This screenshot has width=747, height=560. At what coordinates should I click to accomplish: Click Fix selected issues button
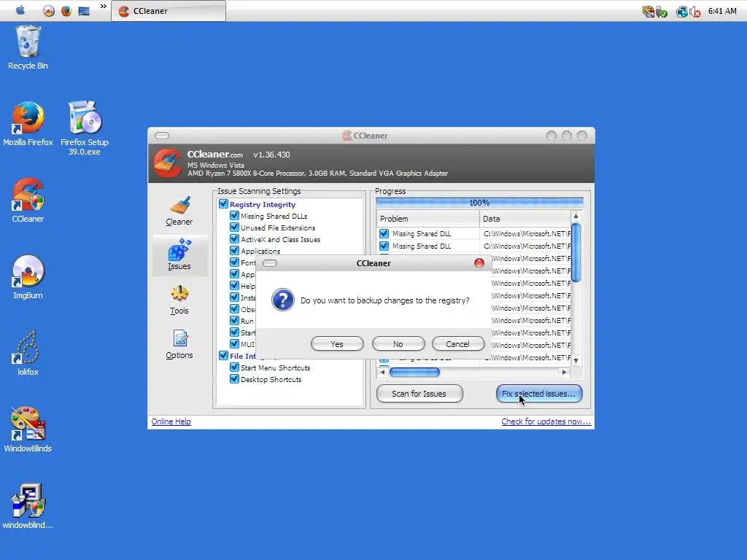539,394
